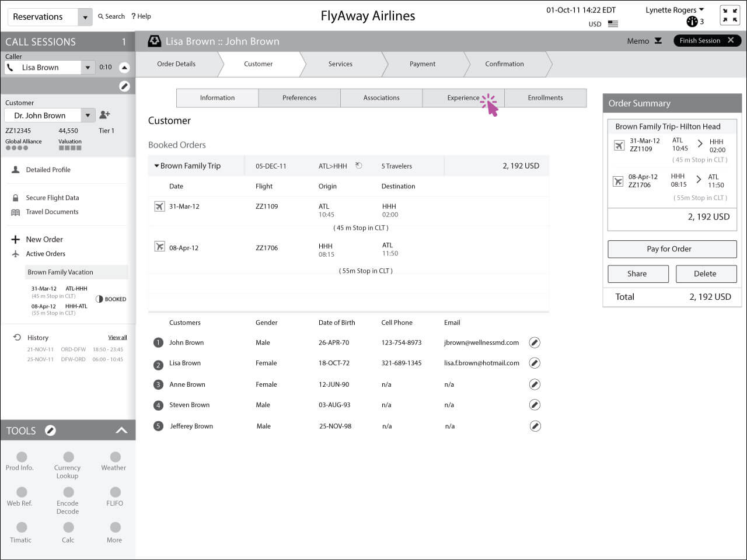The height and width of the screenshot is (560, 747).
Task: Launch the Weather tool icon
Action: tap(115, 457)
